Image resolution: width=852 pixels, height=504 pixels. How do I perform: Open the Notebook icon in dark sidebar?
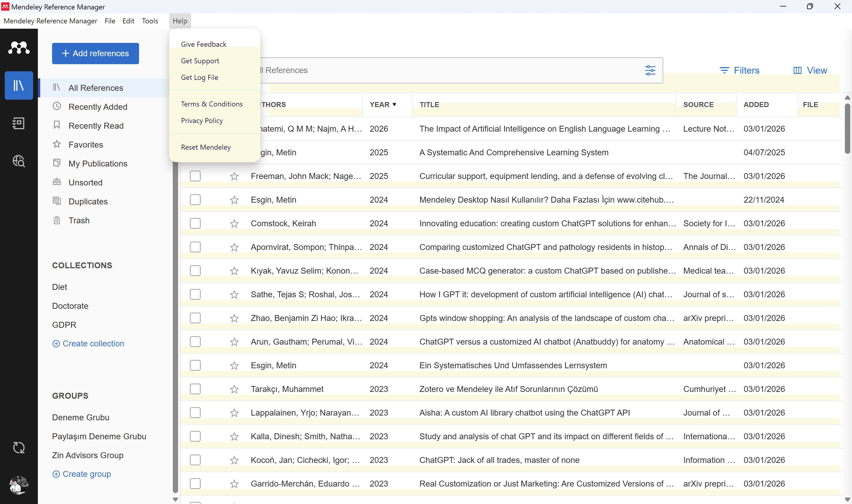pos(19,123)
